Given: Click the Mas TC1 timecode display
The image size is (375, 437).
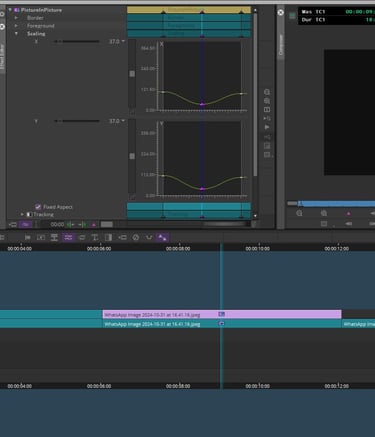Looking at the screenshot, I should tap(337, 12).
